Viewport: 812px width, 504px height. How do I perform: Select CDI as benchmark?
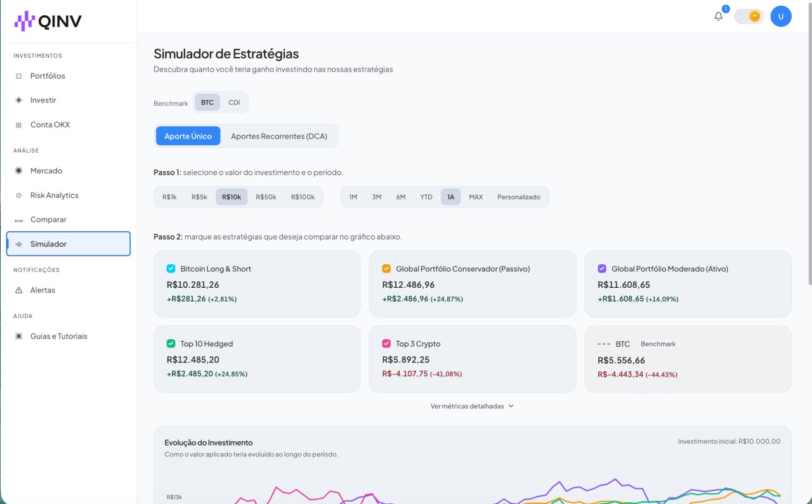coord(234,103)
